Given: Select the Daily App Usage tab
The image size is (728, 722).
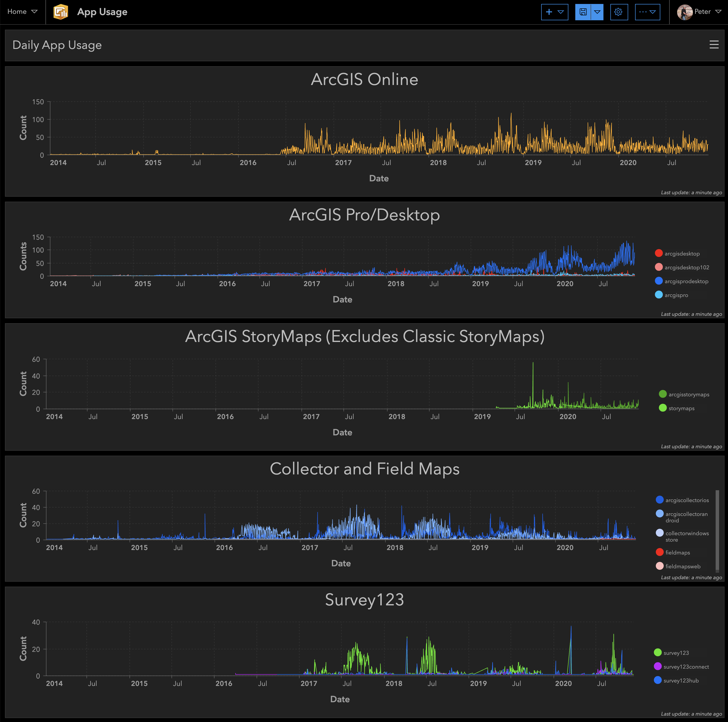Looking at the screenshot, I should (x=57, y=45).
